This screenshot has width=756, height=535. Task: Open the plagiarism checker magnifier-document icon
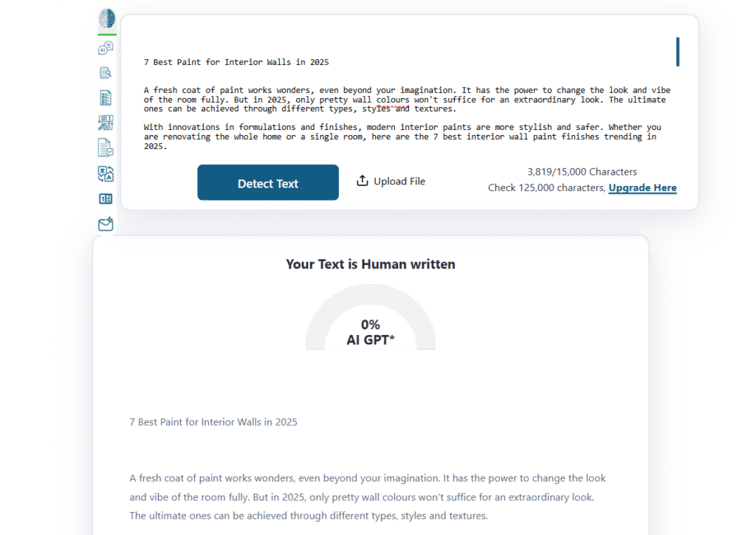(106, 73)
